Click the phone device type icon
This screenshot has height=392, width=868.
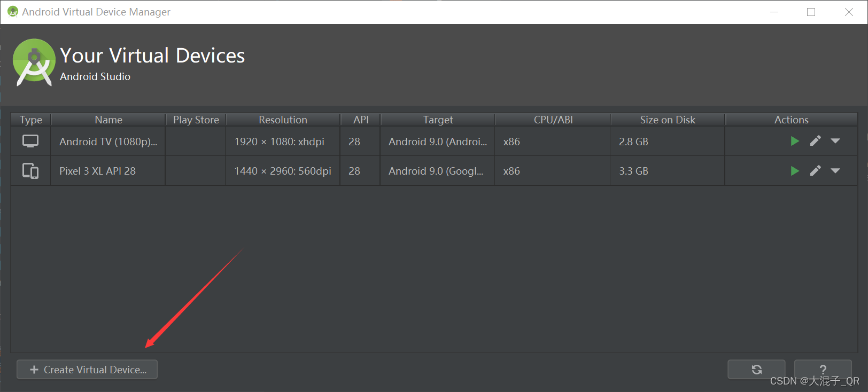coord(30,171)
